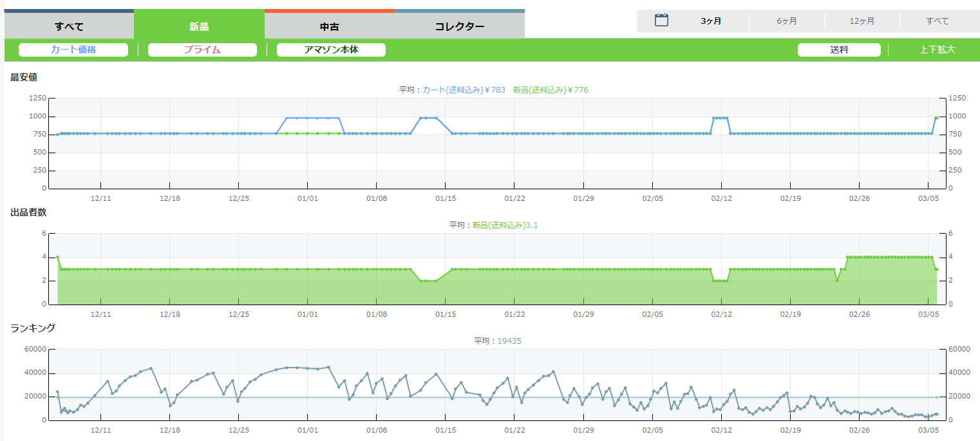This screenshot has height=441, width=980.
Task: Click the calendar icon beside period selector
Action: click(x=661, y=21)
